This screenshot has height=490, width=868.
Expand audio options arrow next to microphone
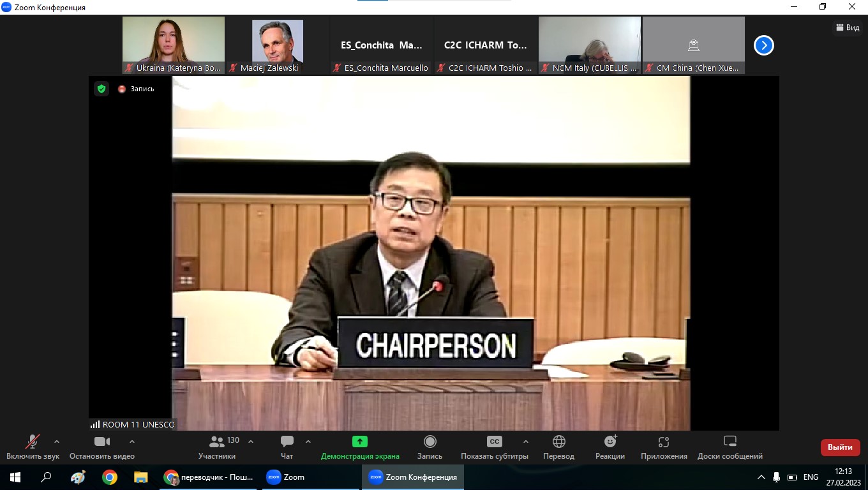57,442
